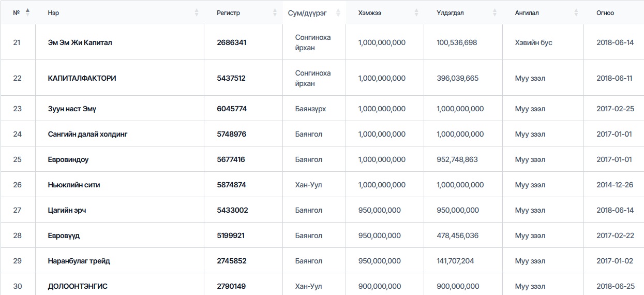Click the sort arrows in the № column
Image resolution: width=644 pixels, height=295 pixels.
pyautogui.click(x=27, y=12)
